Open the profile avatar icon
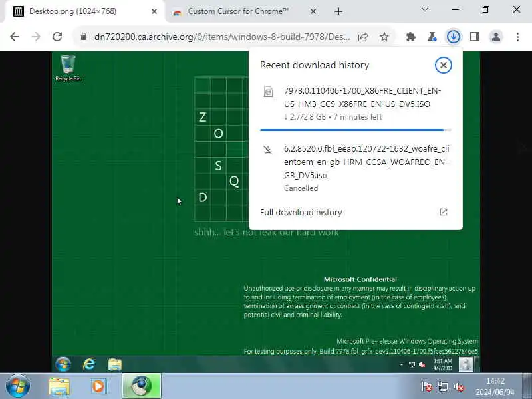The image size is (532, 399). 496,37
